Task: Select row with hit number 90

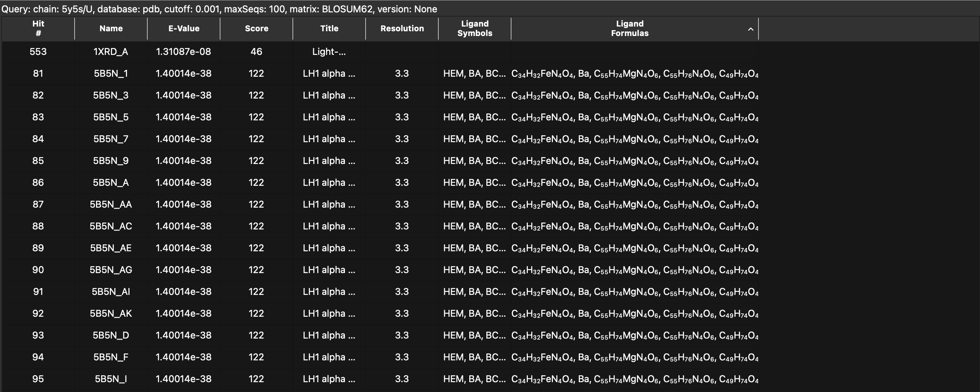Action: click(x=38, y=270)
